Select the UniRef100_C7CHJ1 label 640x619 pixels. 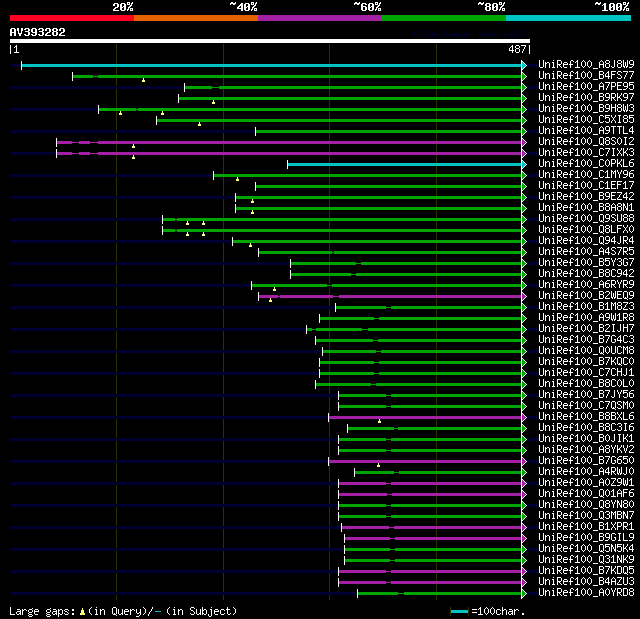click(x=586, y=373)
